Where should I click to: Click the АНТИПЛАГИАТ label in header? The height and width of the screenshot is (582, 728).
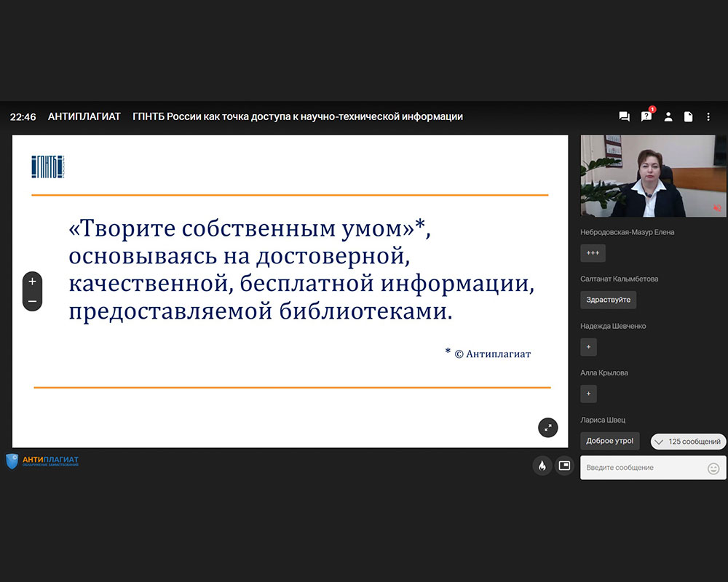coord(84,116)
